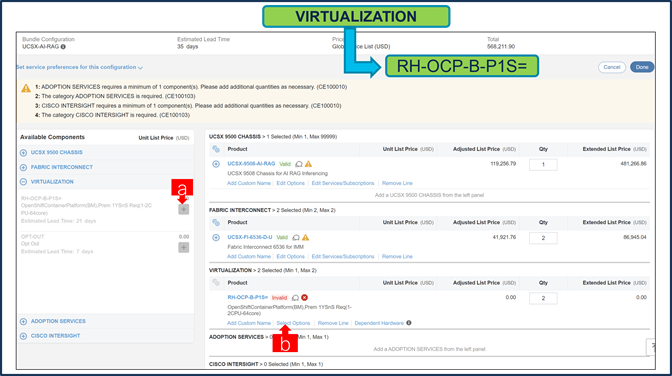672x376 pixels.
Task: Click the info icon beside UCSX-AI-RAG
Action: point(63,47)
